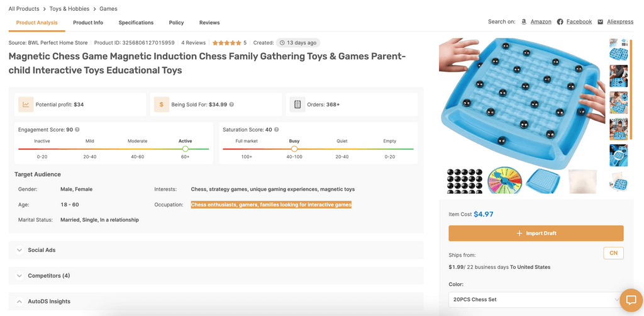Expand the Social Ads section
The height and width of the screenshot is (316, 644).
pyautogui.click(x=19, y=250)
